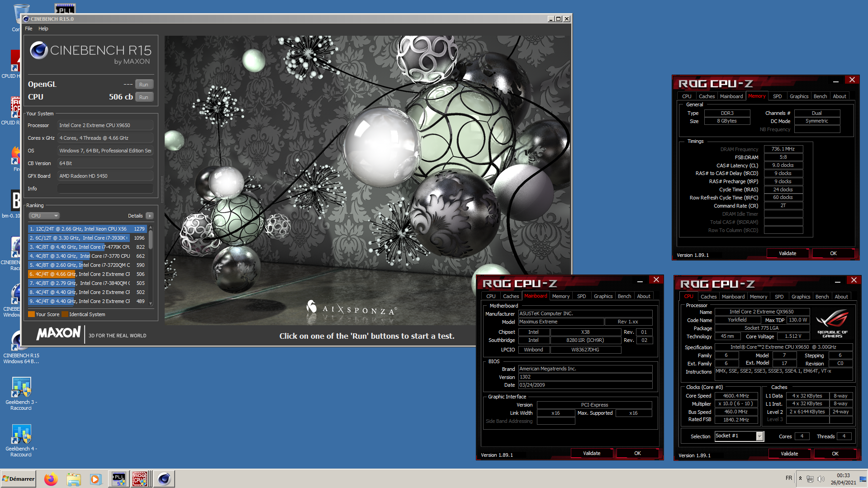Click Validate in CPU CPU-Z window
Viewport: 868px width, 488px height.
pos(789,454)
